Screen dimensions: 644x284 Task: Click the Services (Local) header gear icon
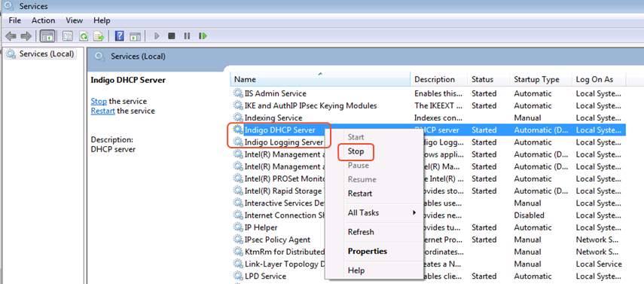[x=100, y=56]
